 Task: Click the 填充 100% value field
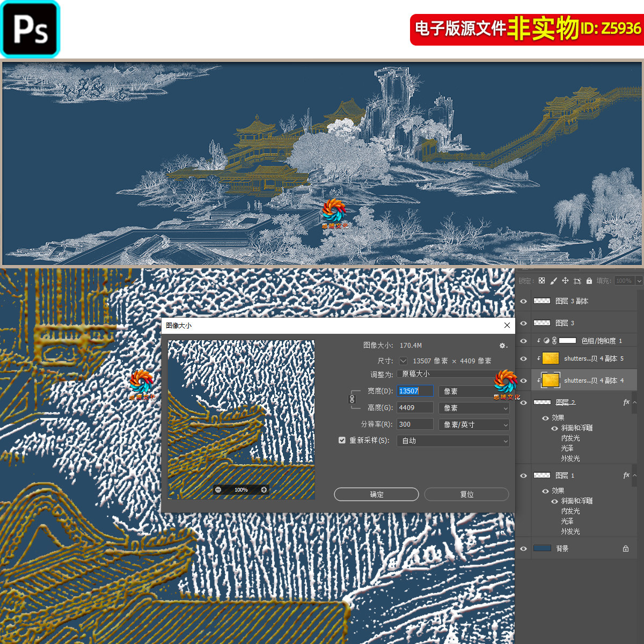(624, 281)
